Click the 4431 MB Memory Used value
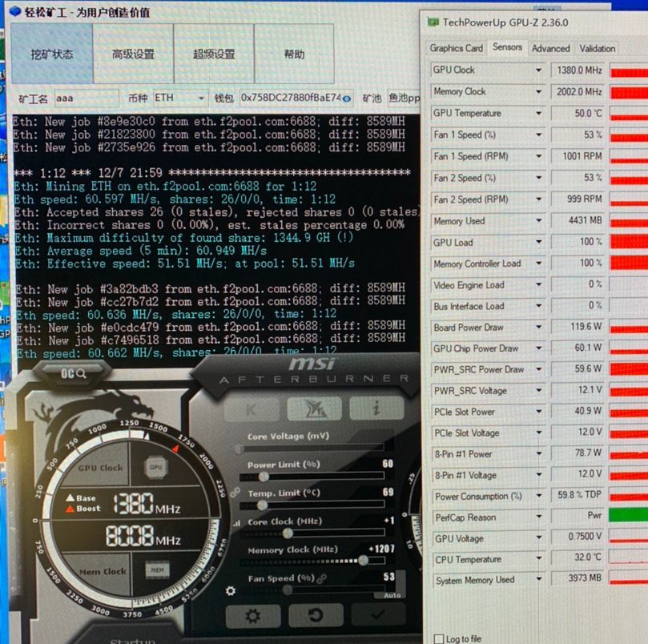648x644 pixels. 578,221
